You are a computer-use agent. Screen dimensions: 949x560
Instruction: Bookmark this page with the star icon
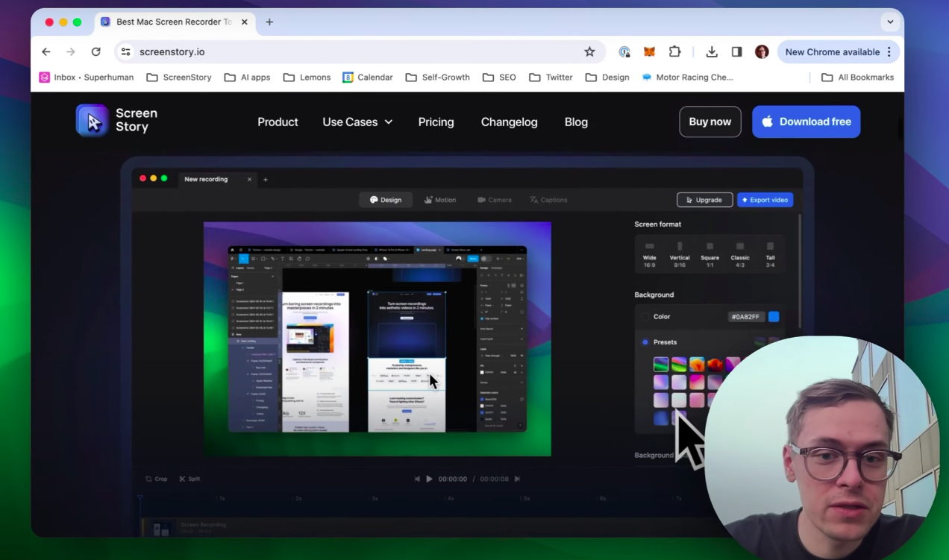pyautogui.click(x=589, y=52)
